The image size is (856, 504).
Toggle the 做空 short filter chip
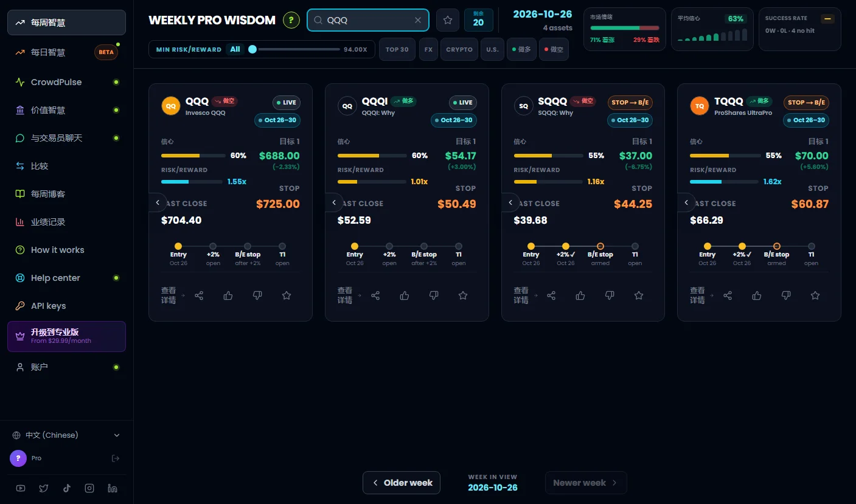coord(554,49)
